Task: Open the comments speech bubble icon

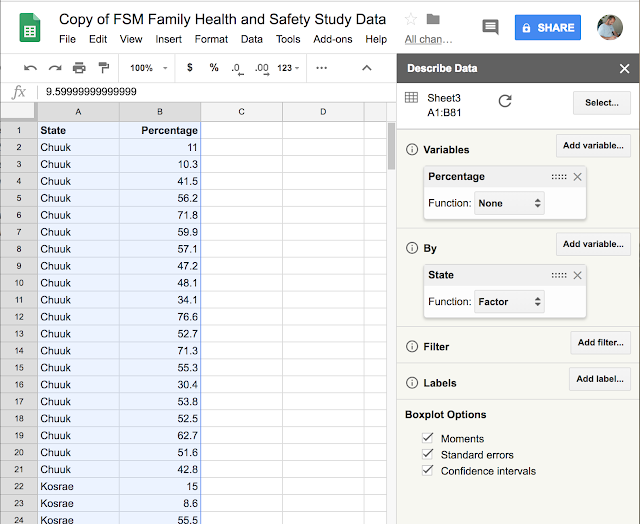Action: click(x=490, y=28)
